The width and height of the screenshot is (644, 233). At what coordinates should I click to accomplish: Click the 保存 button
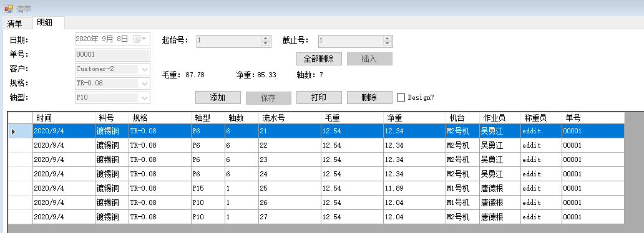pyautogui.click(x=268, y=98)
